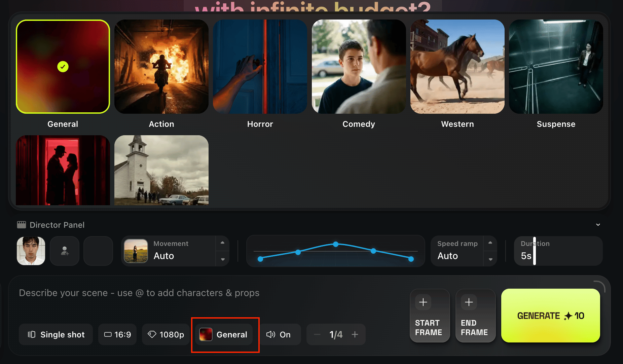Click the add character person icon
Screen dimensions: 623x364
point(65,251)
